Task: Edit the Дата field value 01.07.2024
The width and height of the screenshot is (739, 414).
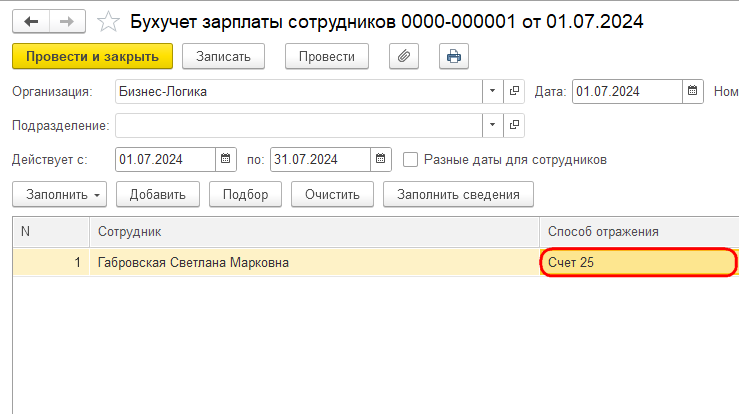Action: [627, 91]
